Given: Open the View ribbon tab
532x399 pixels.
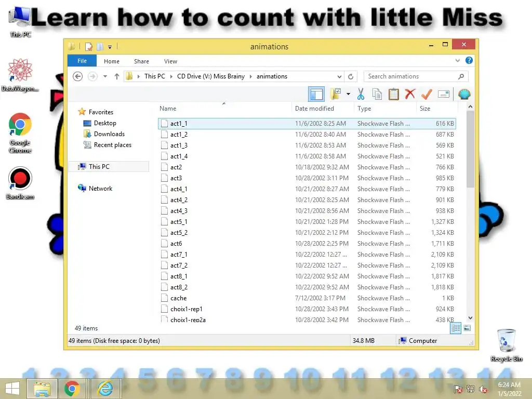Looking at the screenshot, I should 170,61.
